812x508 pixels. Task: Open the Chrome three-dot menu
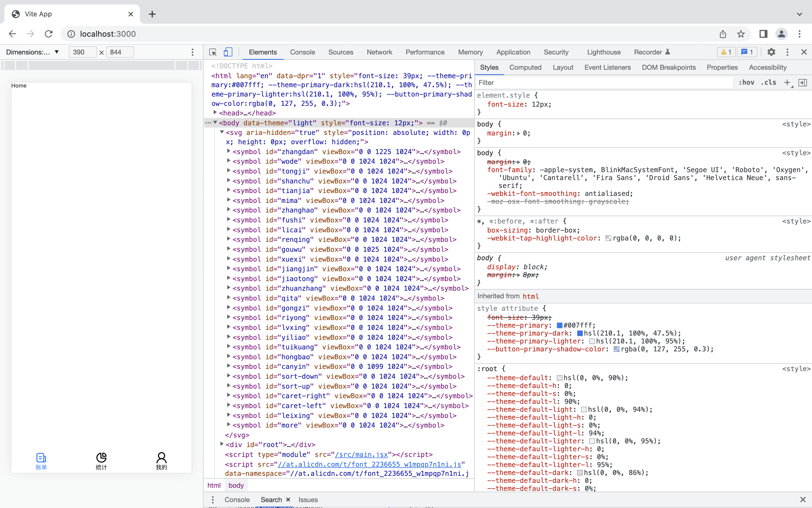800,34
